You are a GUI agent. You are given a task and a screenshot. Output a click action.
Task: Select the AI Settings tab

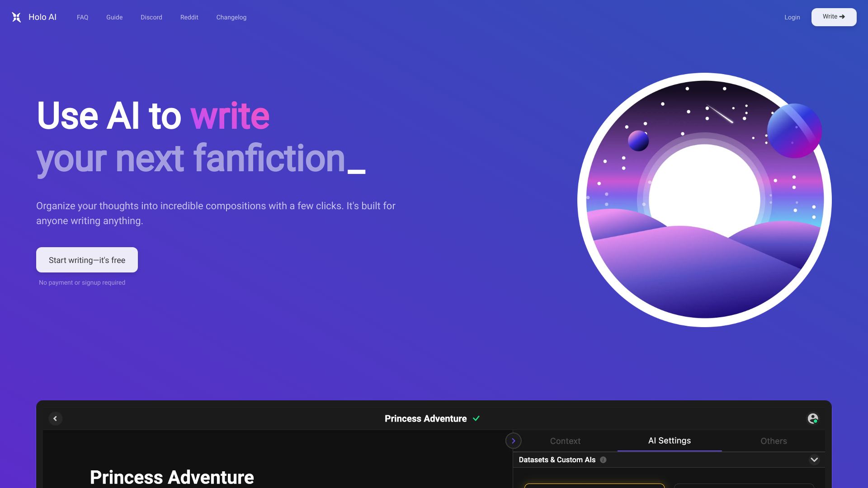669,441
